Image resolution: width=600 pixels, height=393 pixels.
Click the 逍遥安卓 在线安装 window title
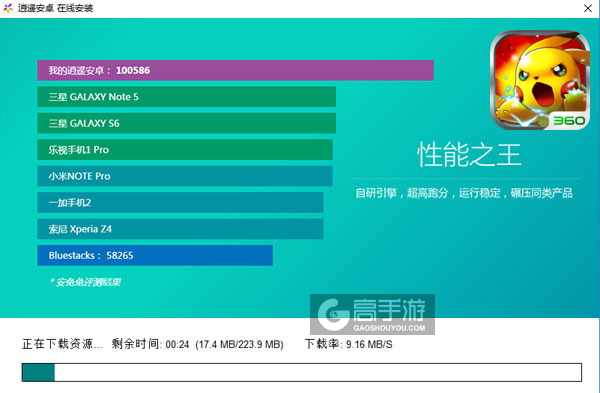point(55,8)
